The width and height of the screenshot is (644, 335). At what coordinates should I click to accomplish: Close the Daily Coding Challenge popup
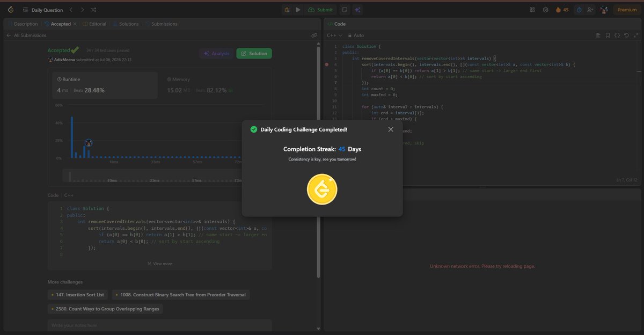click(x=391, y=129)
